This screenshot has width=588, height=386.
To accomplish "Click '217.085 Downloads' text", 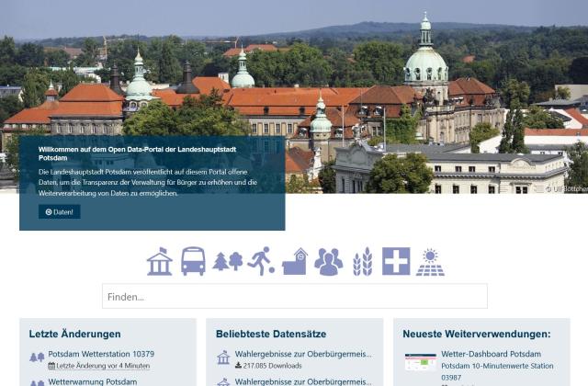I will click(x=272, y=366).
